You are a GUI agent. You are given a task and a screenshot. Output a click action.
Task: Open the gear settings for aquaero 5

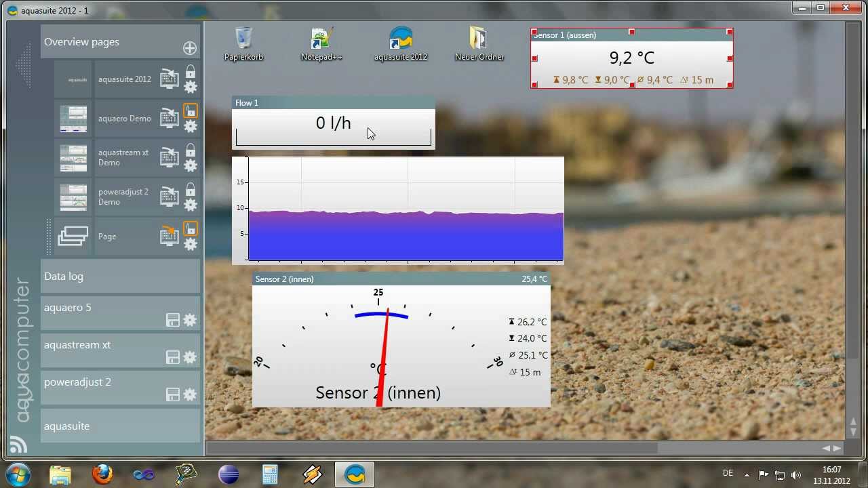pyautogui.click(x=190, y=320)
